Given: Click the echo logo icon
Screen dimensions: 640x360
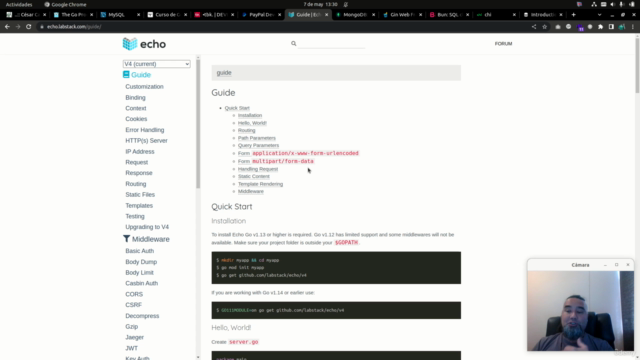Looking at the screenshot, I should (x=130, y=44).
